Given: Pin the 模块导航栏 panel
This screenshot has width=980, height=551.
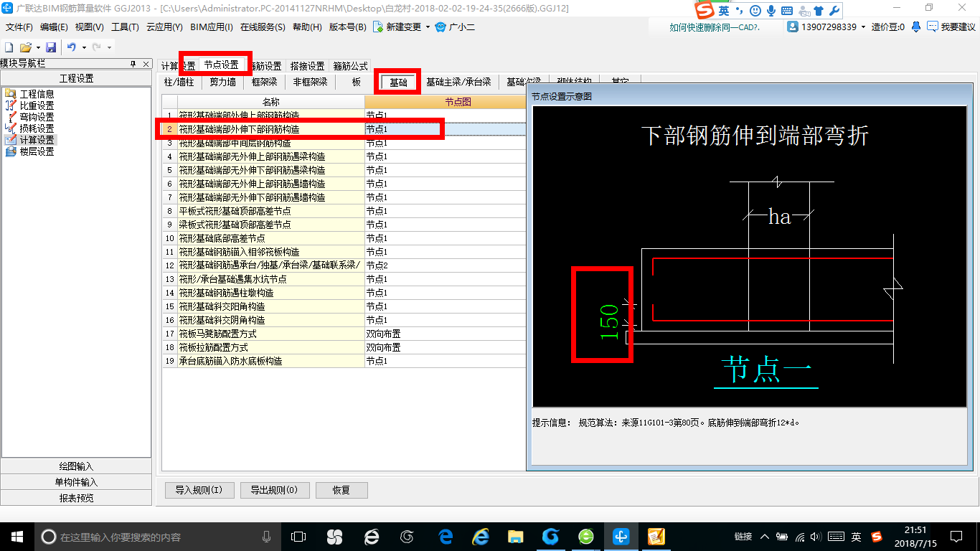Looking at the screenshot, I should (133, 64).
